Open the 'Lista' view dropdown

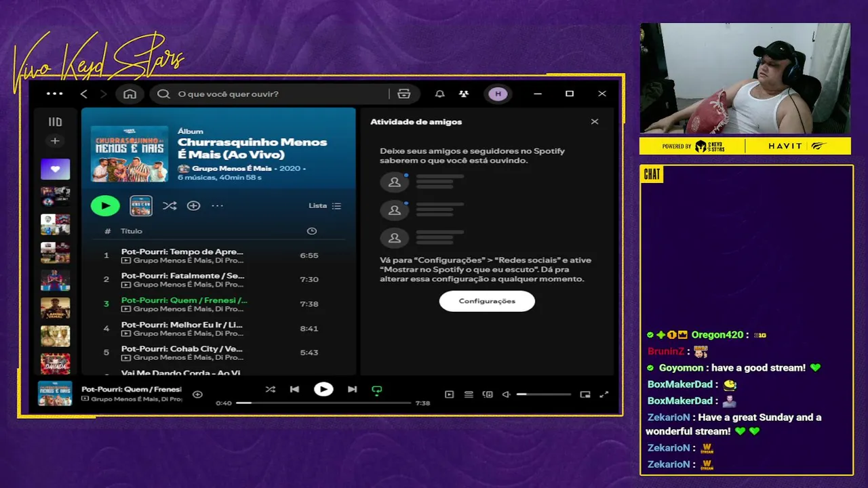pyautogui.click(x=325, y=205)
